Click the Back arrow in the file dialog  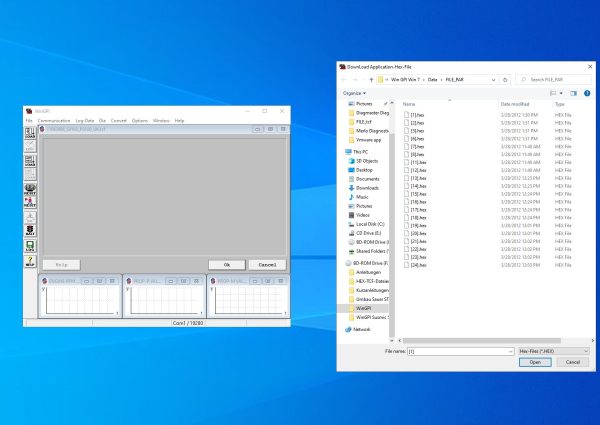coord(344,80)
